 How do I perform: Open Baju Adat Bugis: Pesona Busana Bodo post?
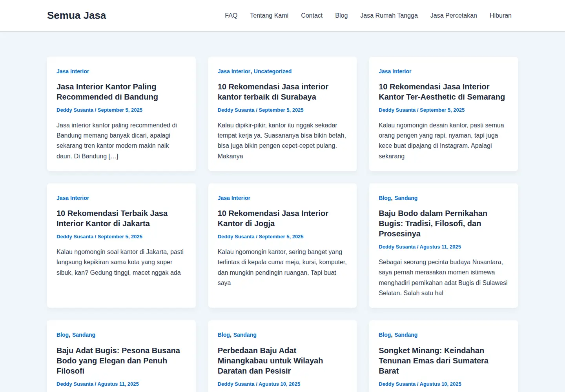point(118,361)
